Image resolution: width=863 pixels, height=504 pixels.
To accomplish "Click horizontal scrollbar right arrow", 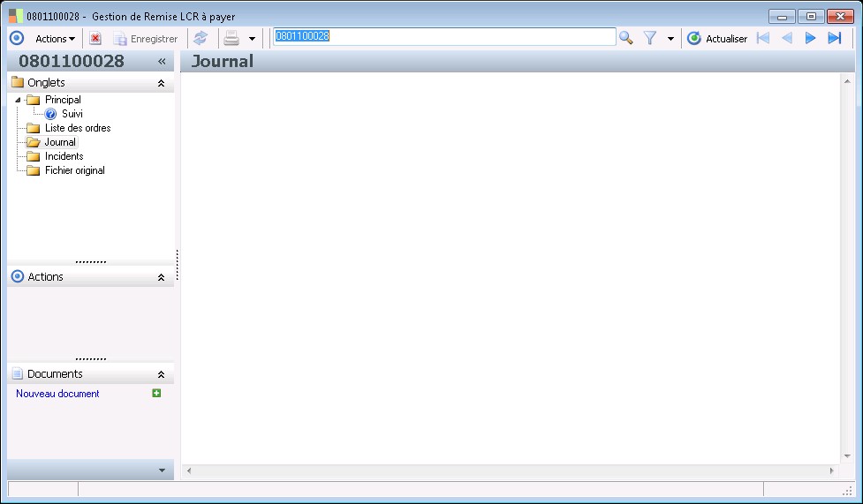I will point(831,470).
